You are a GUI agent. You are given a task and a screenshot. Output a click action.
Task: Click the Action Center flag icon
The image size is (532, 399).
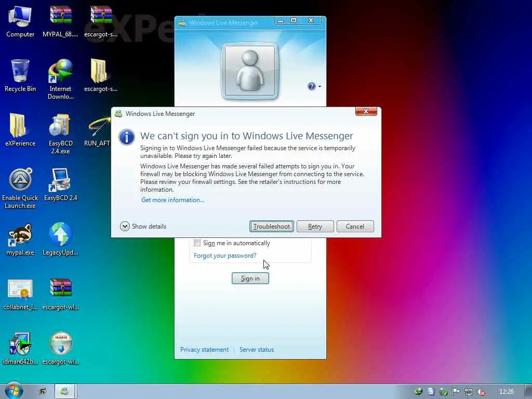coord(456,392)
